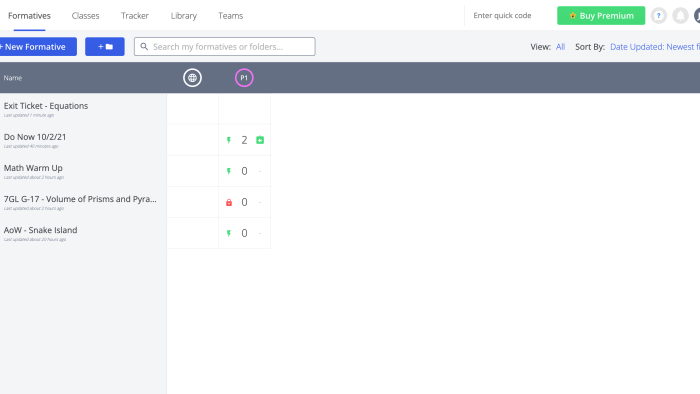Click the red lock icon for 7GL G-17
700x394 pixels.
point(229,202)
